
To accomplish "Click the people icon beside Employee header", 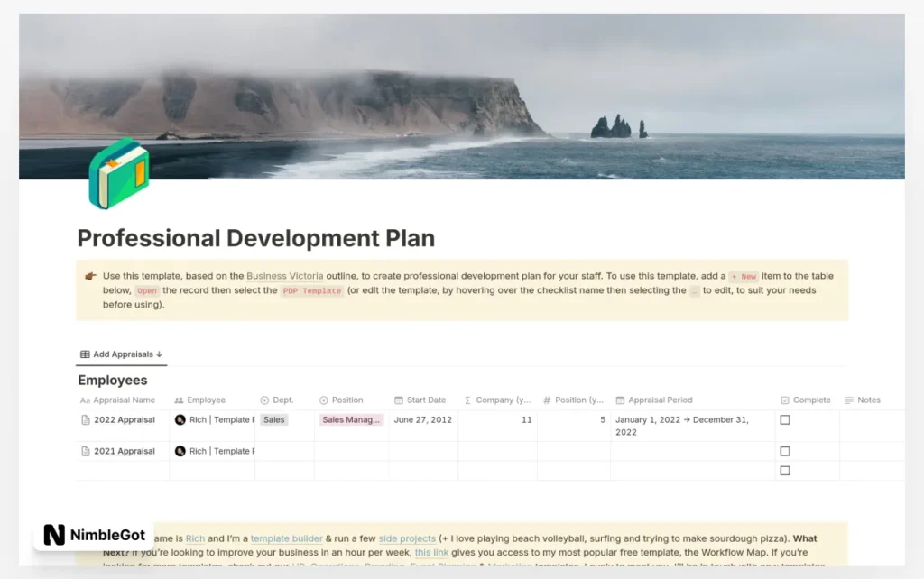I will pyautogui.click(x=179, y=400).
